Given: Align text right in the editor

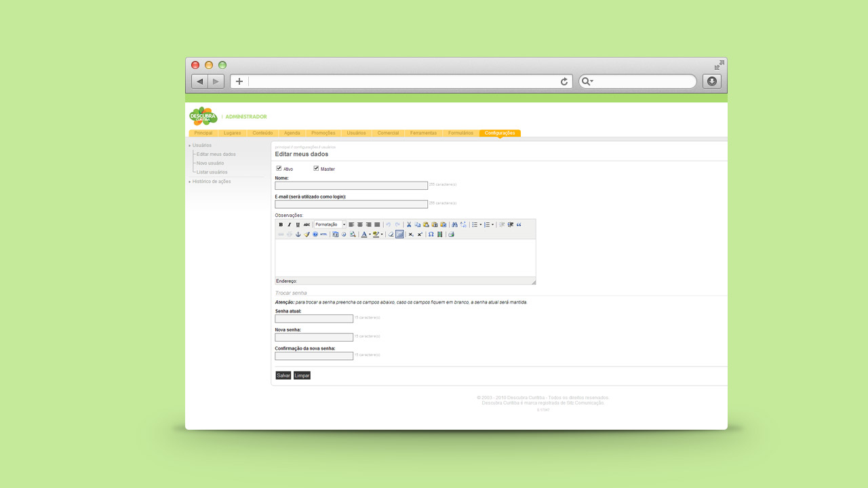Looking at the screenshot, I should pyautogui.click(x=368, y=224).
